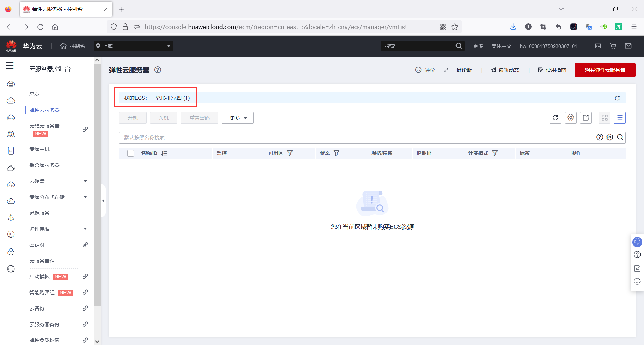The height and width of the screenshot is (345, 644).
Task: Expand the 专属分布式存储 submenu
Action: tap(85, 197)
